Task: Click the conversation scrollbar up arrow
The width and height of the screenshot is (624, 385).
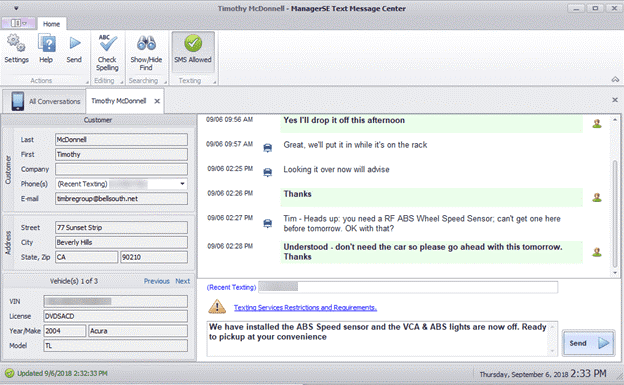Action: click(615, 119)
